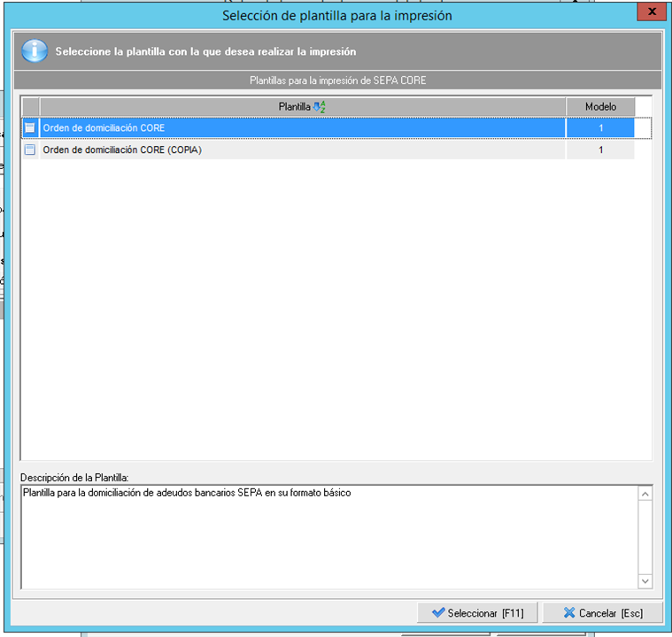Screen dimensions: 672x637
Task: Sort by the Modelo column header
Action: (600, 107)
